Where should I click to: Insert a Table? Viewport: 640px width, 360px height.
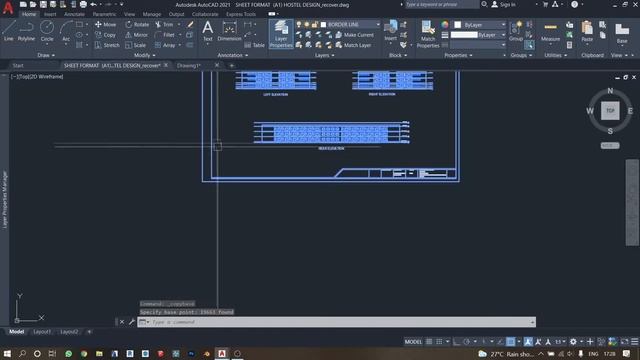(254, 45)
